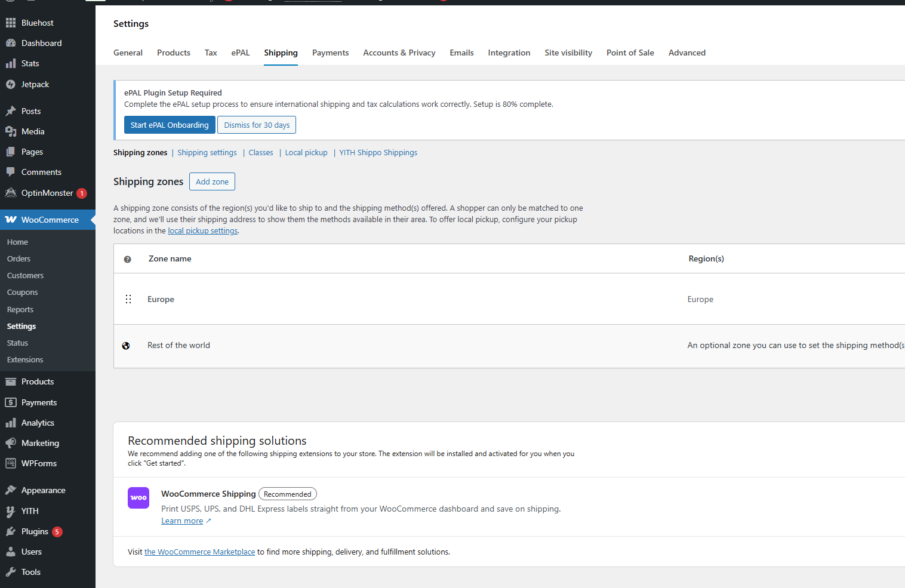
Task: Click Start ePAL Onboarding button
Action: pos(170,125)
